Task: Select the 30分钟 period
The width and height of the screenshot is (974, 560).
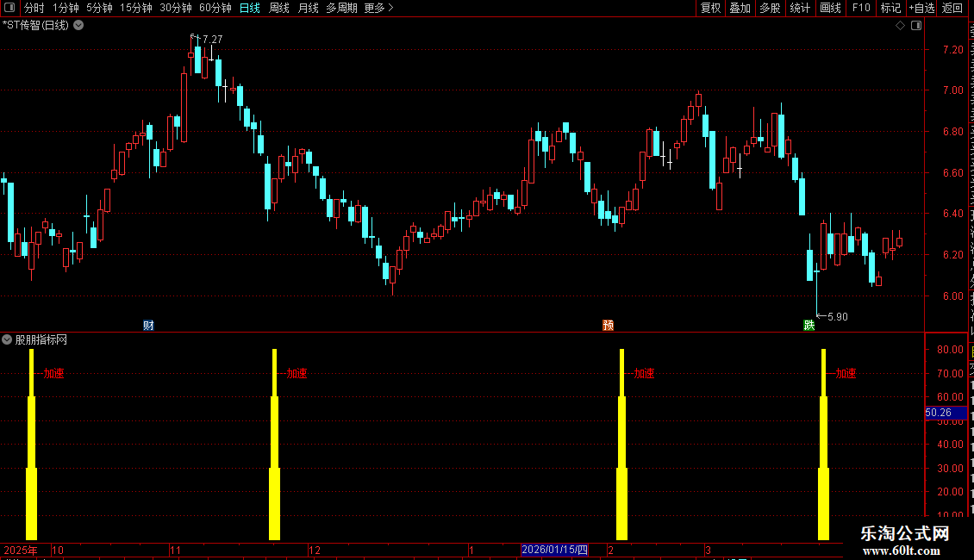Action: point(176,8)
